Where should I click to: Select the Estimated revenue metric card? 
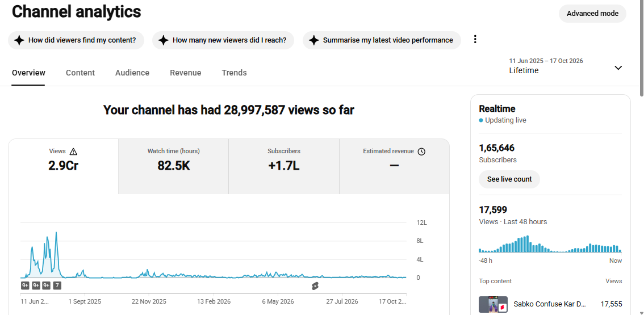coord(394,166)
